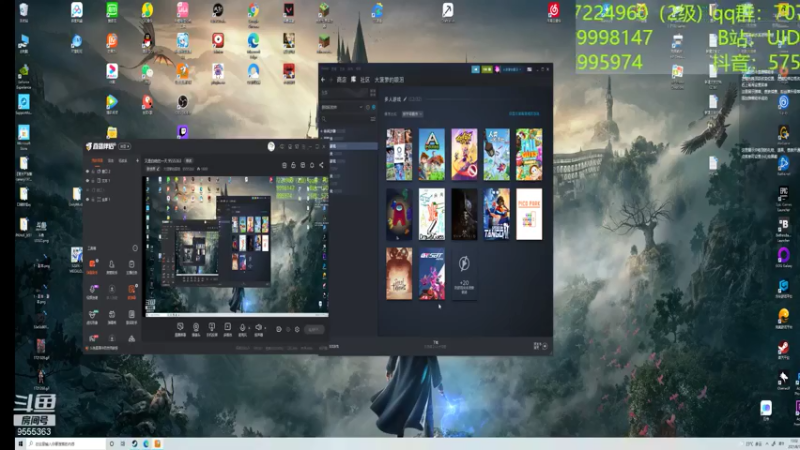Open the Epic Games Launcher desktop shortcut
800x450 pixels.
(x=783, y=199)
